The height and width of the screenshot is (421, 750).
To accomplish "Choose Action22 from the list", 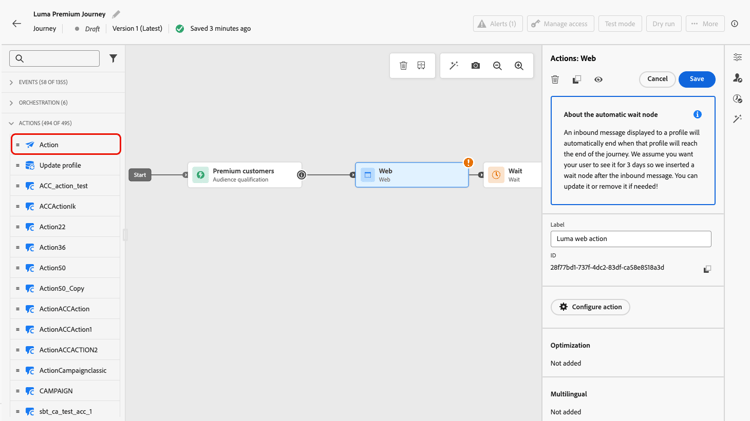I will coord(66,227).
